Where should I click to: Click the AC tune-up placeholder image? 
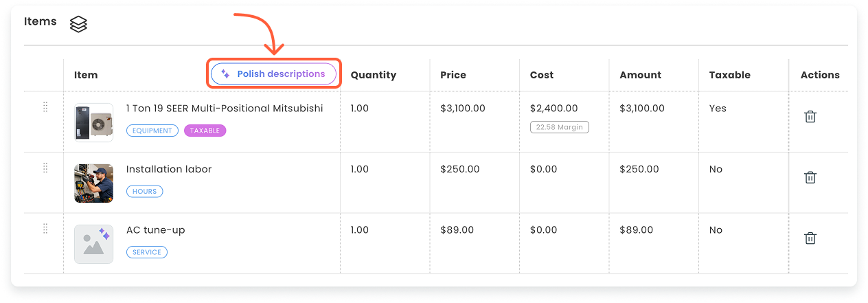tap(93, 244)
